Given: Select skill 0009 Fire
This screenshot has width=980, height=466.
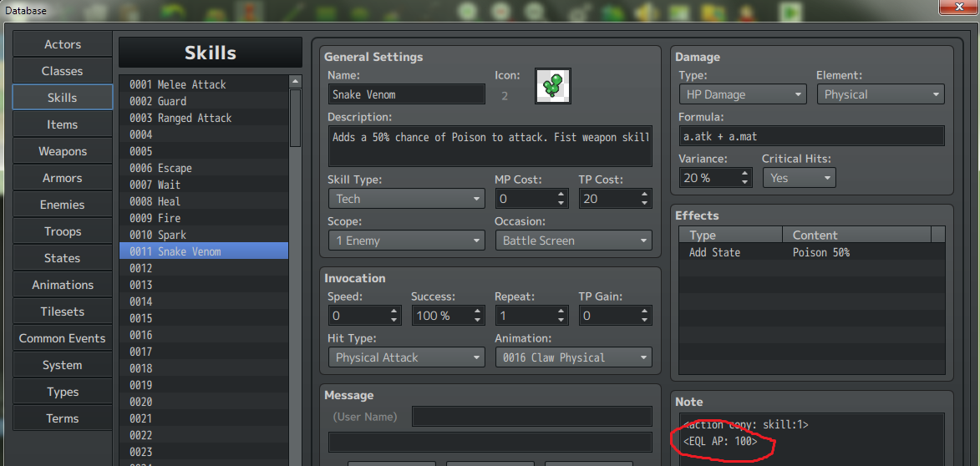Looking at the screenshot, I should [x=204, y=218].
